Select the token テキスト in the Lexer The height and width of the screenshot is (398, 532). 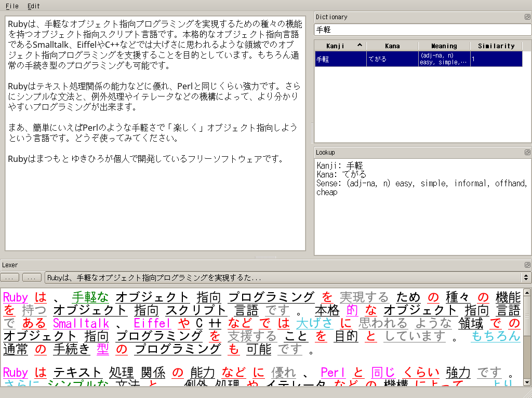(x=78, y=373)
